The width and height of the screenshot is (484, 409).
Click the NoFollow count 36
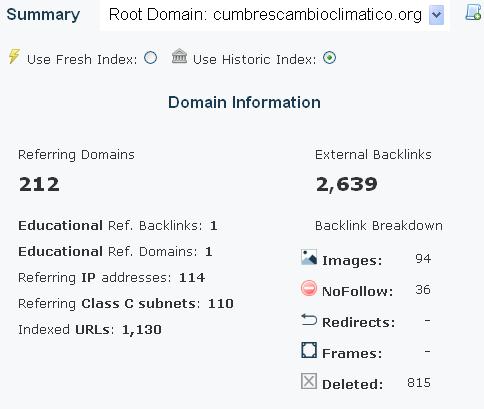coord(423,289)
